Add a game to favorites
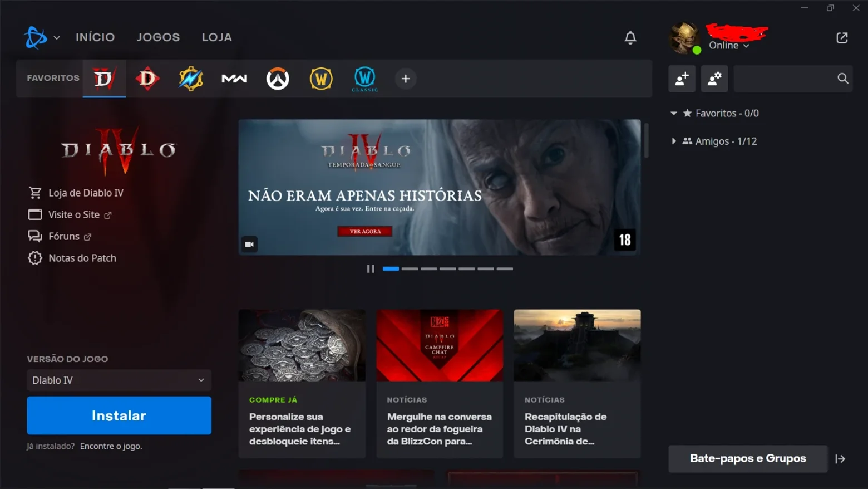 point(406,79)
